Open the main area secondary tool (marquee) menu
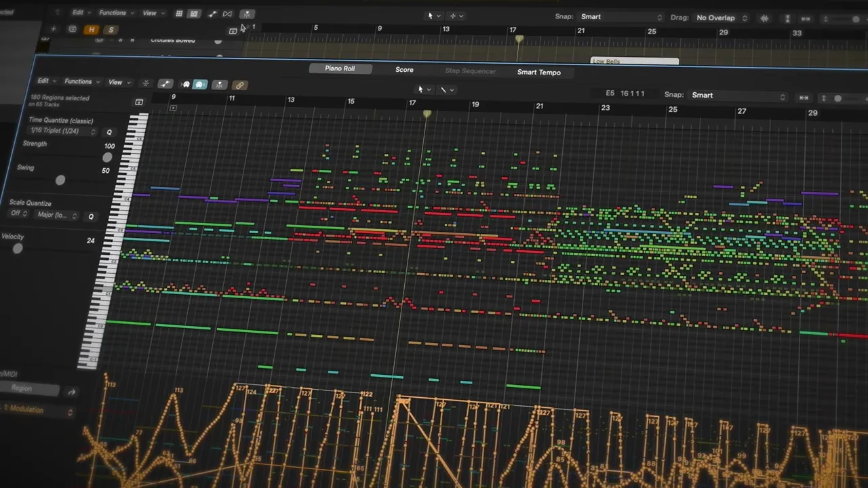The image size is (868, 488). 456,16
